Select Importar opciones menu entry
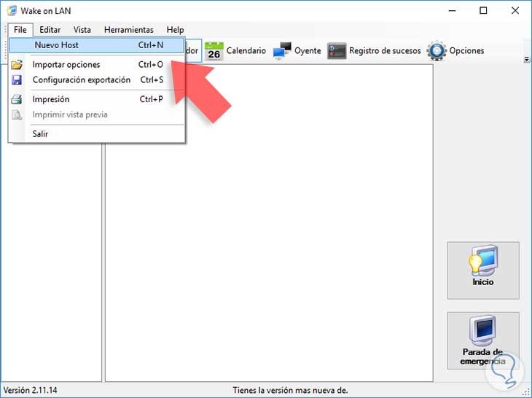 tap(97, 64)
